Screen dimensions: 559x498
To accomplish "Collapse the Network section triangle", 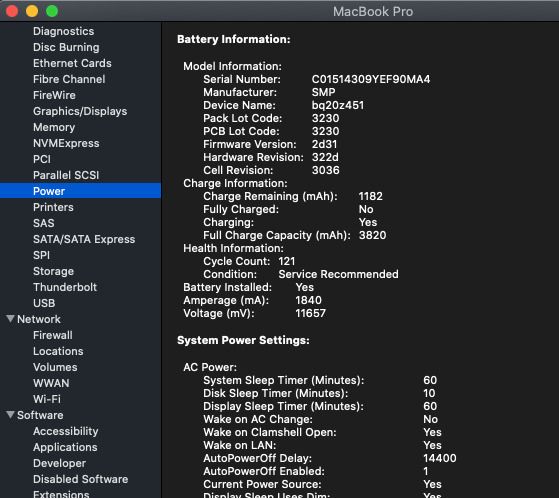I will (x=10, y=319).
